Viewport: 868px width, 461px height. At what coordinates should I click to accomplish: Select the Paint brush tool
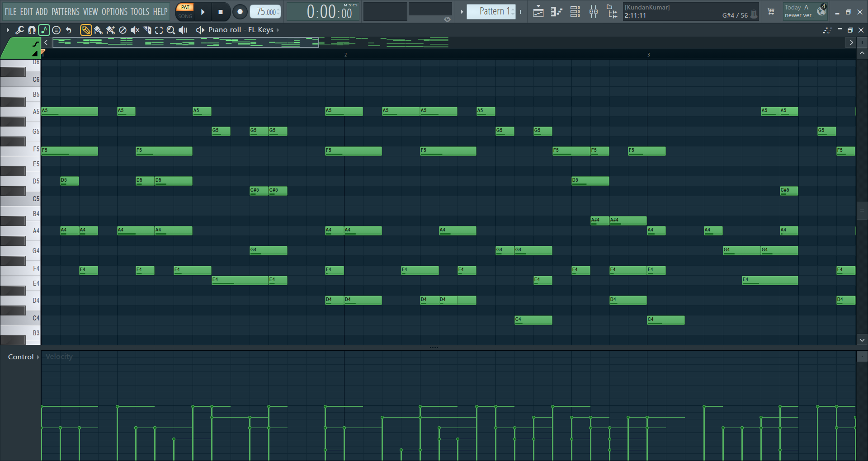click(98, 30)
